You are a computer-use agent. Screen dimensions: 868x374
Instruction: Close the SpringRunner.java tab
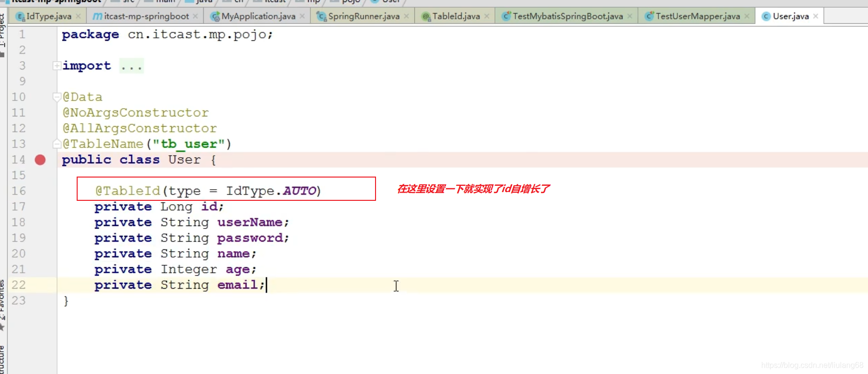(x=407, y=16)
